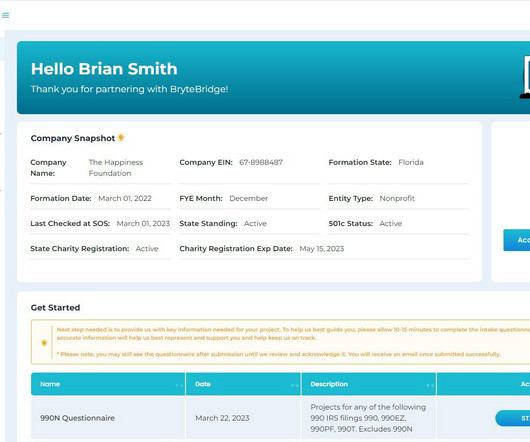Click the 501c Status Active value

[391, 223]
